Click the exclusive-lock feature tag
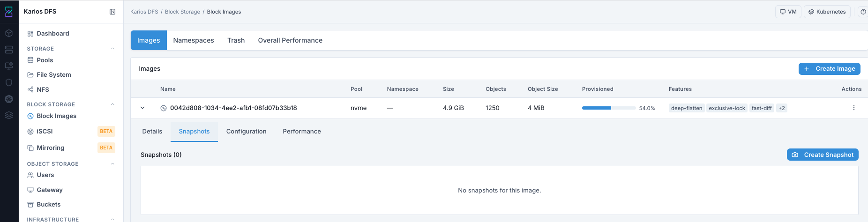The height and width of the screenshot is (222, 868). [x=727, y=108]
